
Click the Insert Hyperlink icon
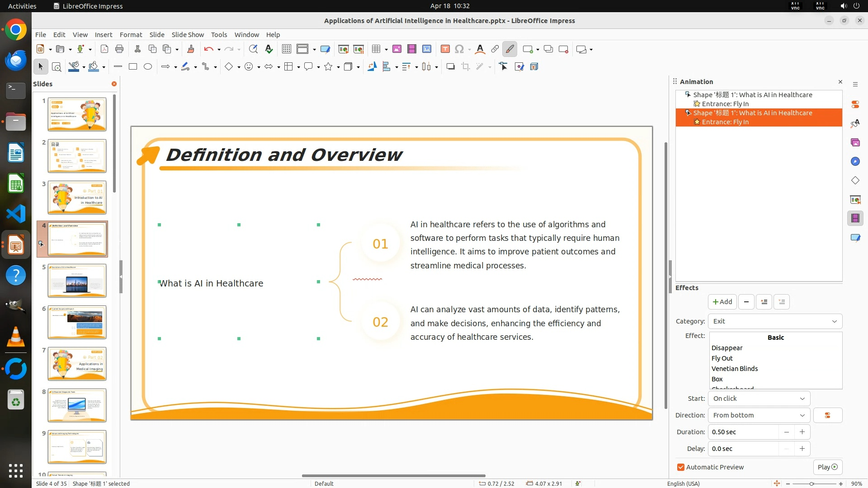pyautogui.click(x=495, y=49)
